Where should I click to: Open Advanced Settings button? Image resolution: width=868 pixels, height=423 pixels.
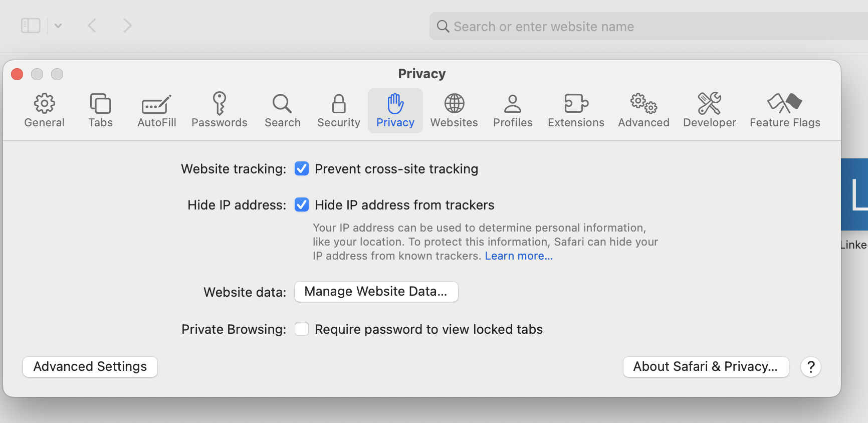point(90,367)
